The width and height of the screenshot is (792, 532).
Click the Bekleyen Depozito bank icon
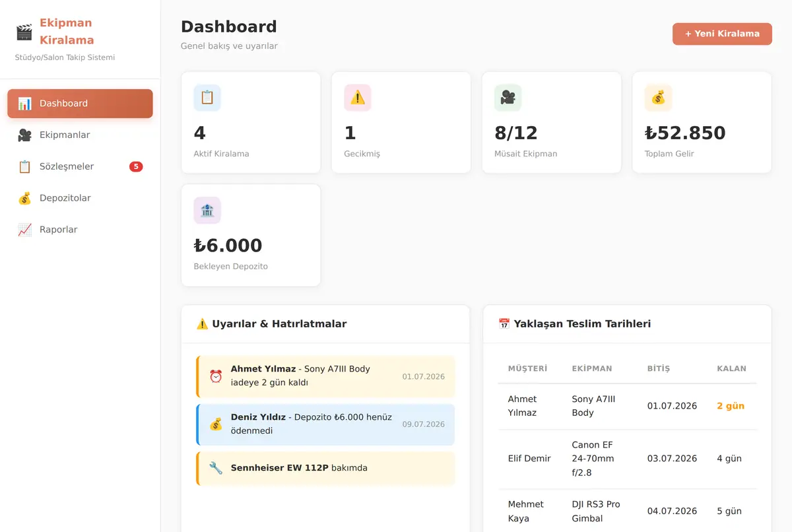coord(207,211)
